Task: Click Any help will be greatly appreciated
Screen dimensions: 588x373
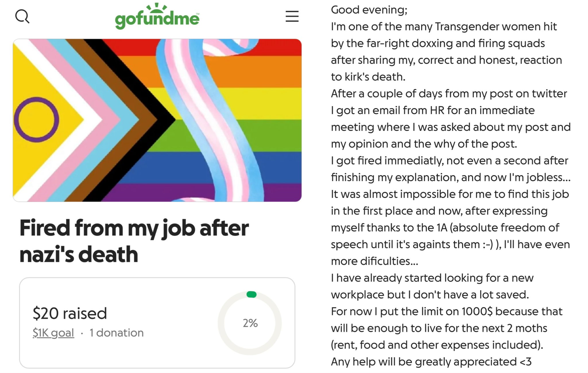Action: click(x=431, y=362)
